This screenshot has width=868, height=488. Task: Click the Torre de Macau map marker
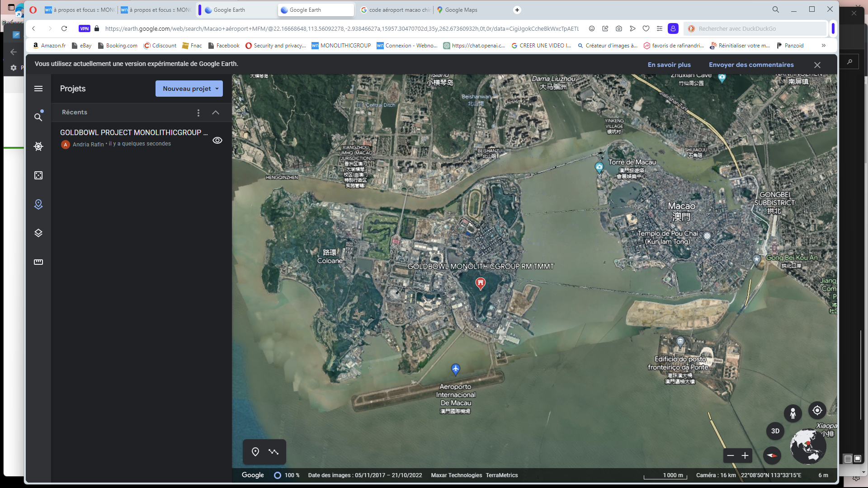599,168
